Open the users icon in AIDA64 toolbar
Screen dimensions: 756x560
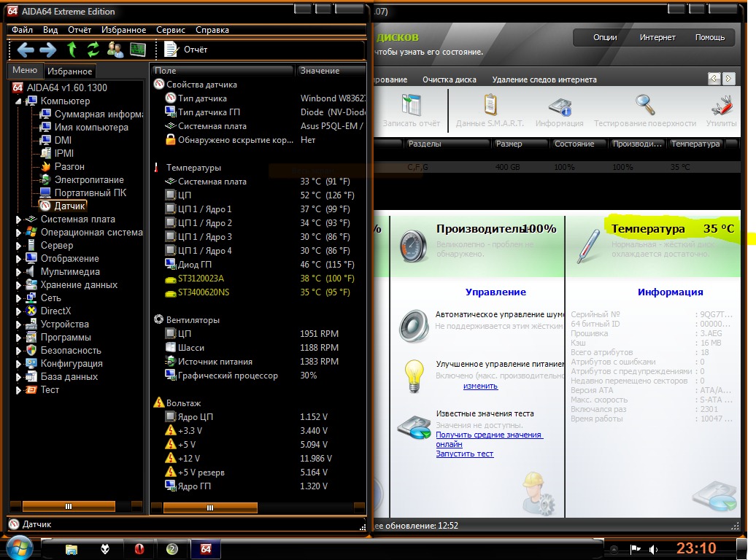point(115,49)
